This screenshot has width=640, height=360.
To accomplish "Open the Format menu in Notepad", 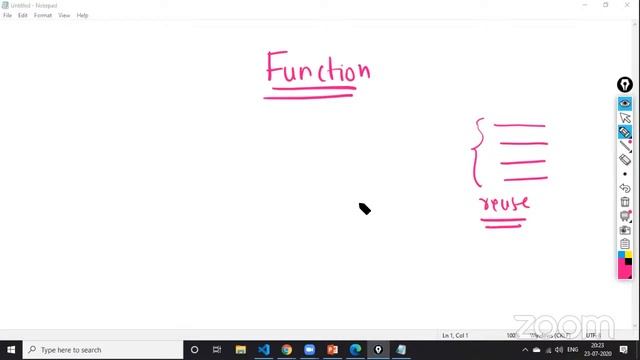I will coord(42,15).
